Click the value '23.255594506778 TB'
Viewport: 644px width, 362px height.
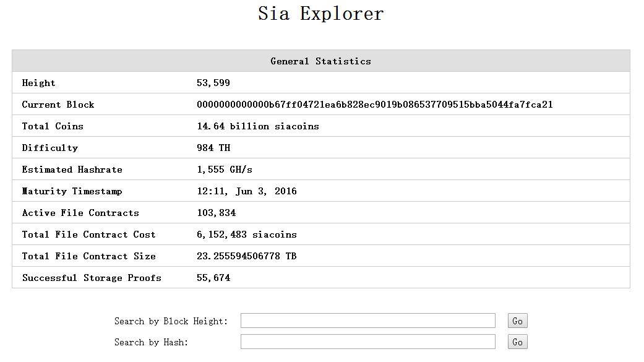246,256
